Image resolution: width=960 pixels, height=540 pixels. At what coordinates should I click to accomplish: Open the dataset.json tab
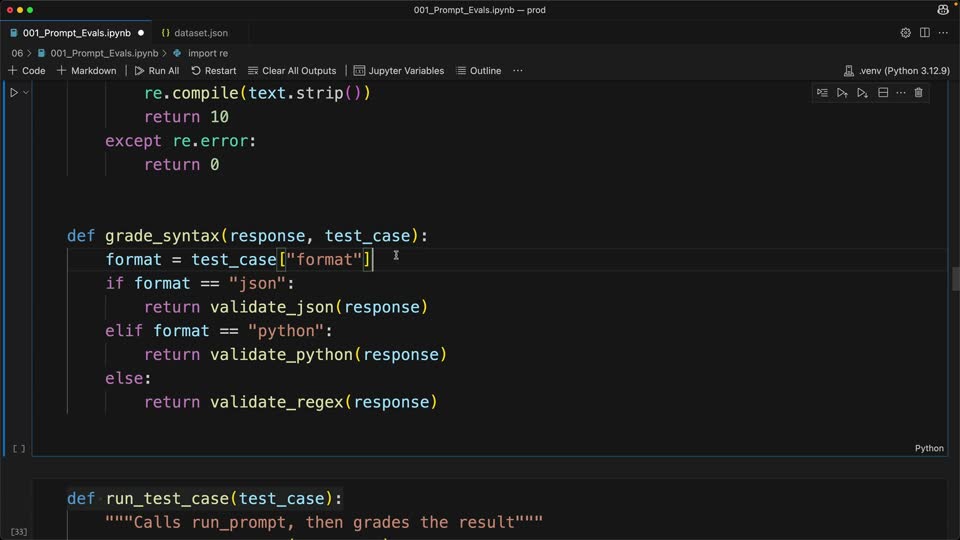(201, 32)
